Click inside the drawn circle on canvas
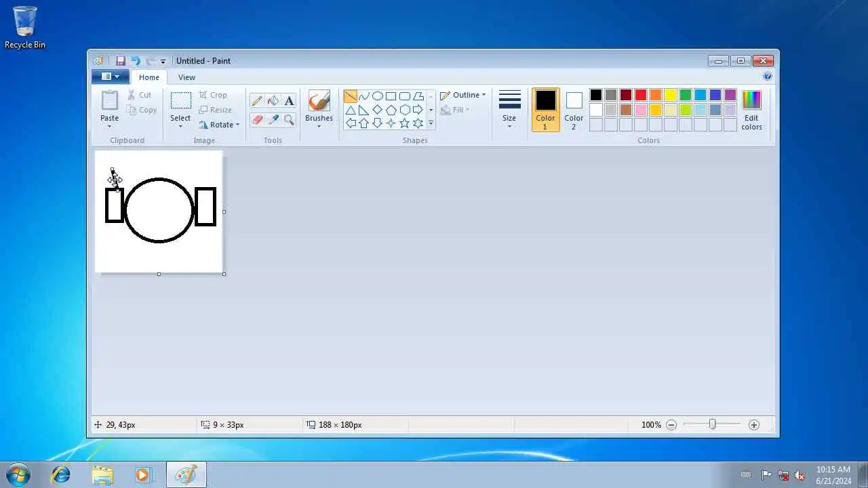This screenshot has height=488, width=868. (159, 210)
